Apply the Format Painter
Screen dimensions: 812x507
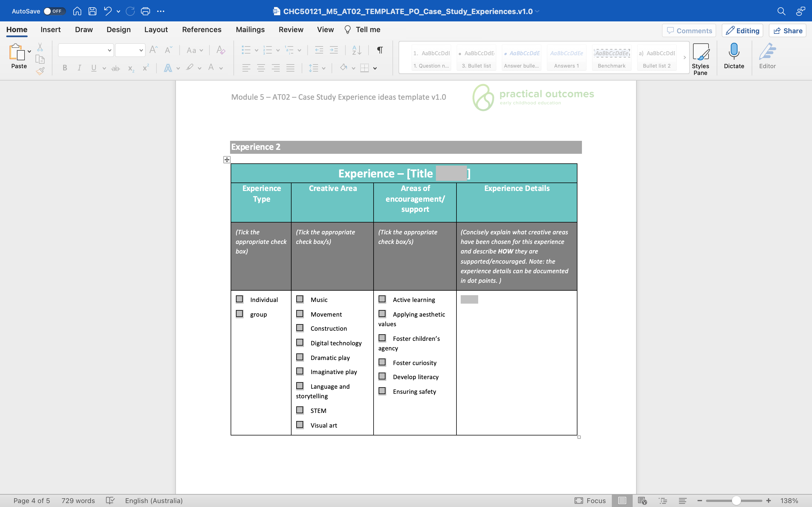click(x=40, y=71)
